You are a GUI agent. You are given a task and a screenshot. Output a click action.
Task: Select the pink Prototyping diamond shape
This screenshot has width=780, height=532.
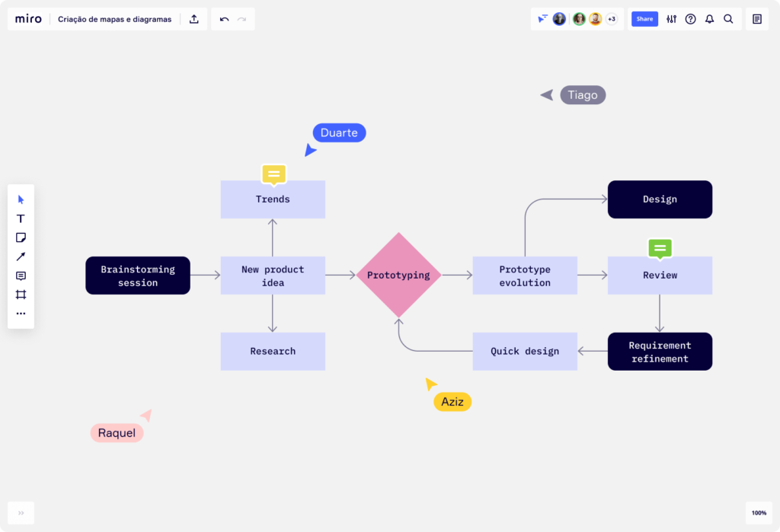pos(398,275)
